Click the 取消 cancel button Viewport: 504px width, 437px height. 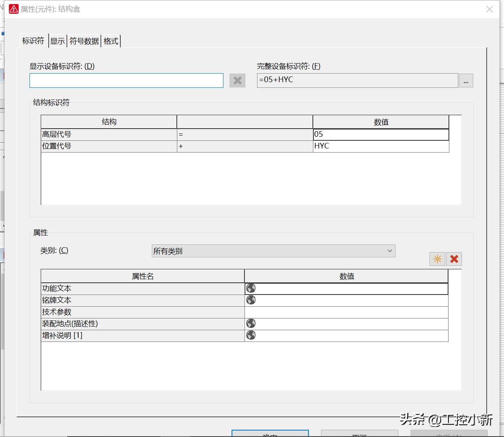359,434
